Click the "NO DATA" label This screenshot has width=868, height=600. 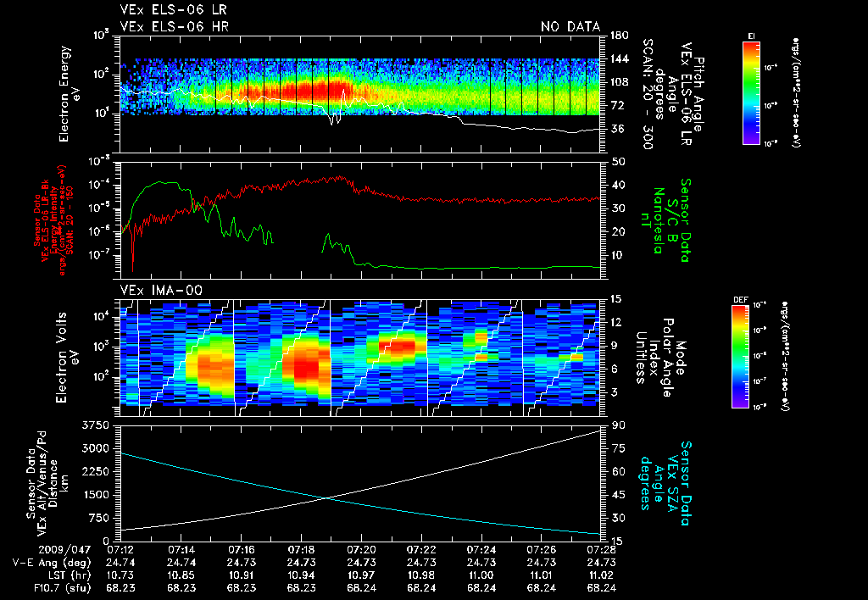coord(570,26)
